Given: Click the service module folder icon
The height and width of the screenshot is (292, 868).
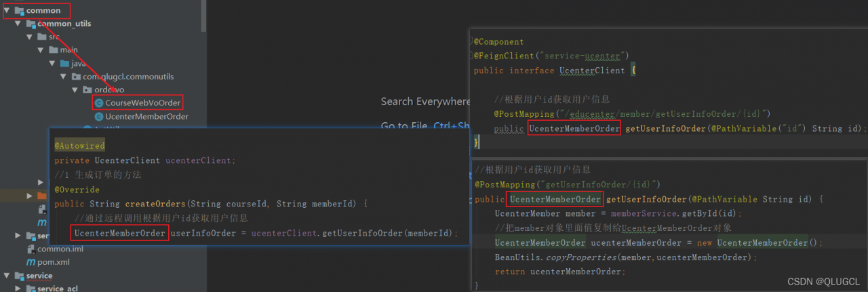Looking at the screenshot, I should click(x=19, y=276).
